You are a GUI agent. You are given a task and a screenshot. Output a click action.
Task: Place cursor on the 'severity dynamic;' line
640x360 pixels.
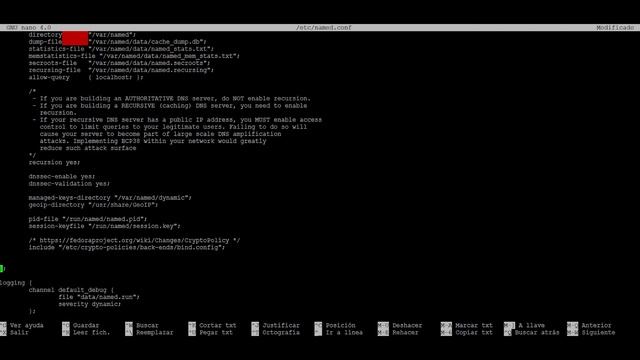click(89, 304)
